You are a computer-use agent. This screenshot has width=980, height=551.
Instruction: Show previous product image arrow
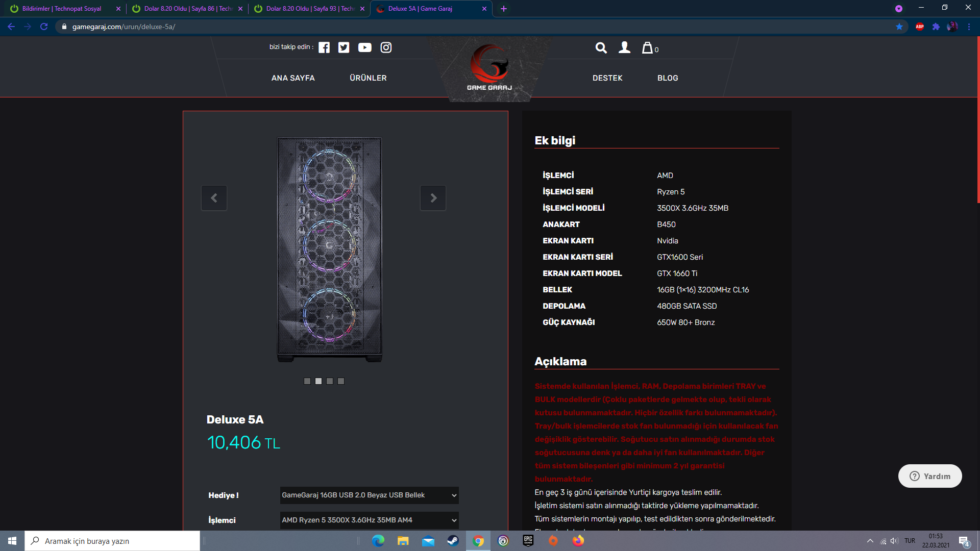pyautogui.click(x=214, y=198)
